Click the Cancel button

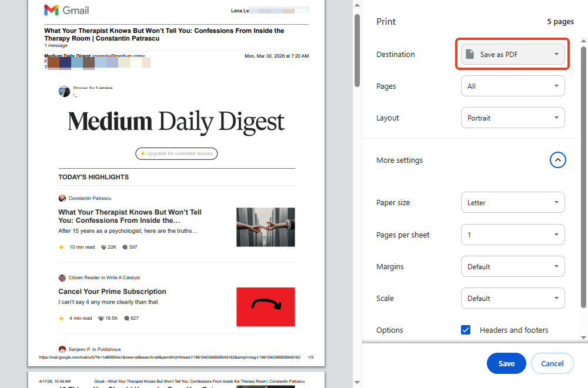pyautogui.click(x=552, y=363)
